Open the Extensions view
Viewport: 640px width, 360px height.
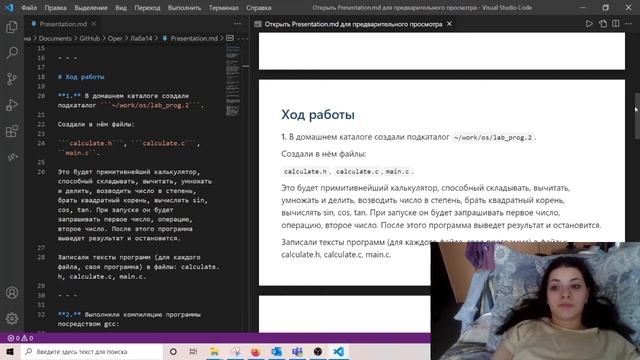click(x=12, y=131)
